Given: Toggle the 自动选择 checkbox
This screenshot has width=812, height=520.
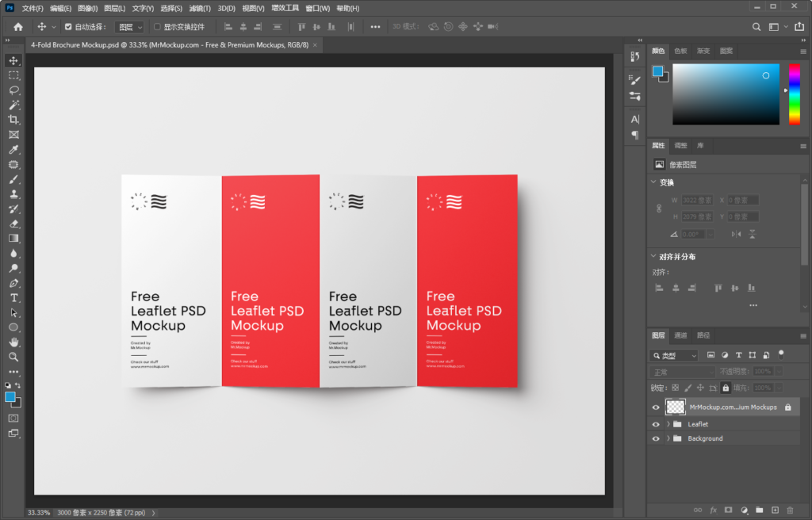Looking at the screenshot, I should tap(68, 27).
